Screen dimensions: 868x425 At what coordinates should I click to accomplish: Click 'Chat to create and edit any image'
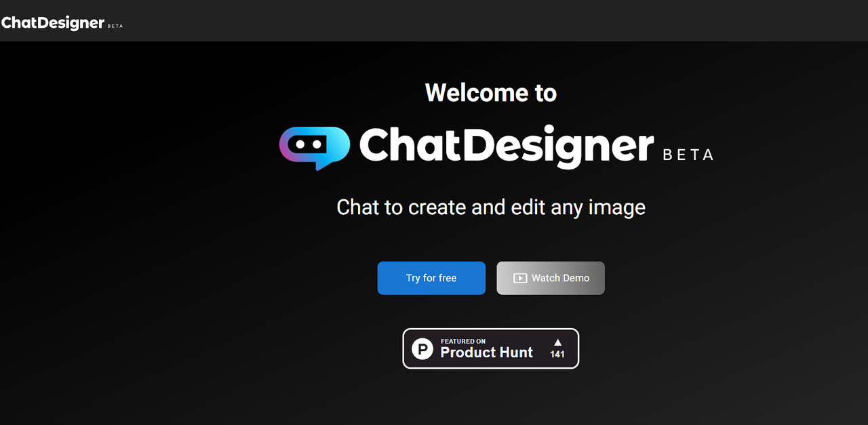[491, 207]
